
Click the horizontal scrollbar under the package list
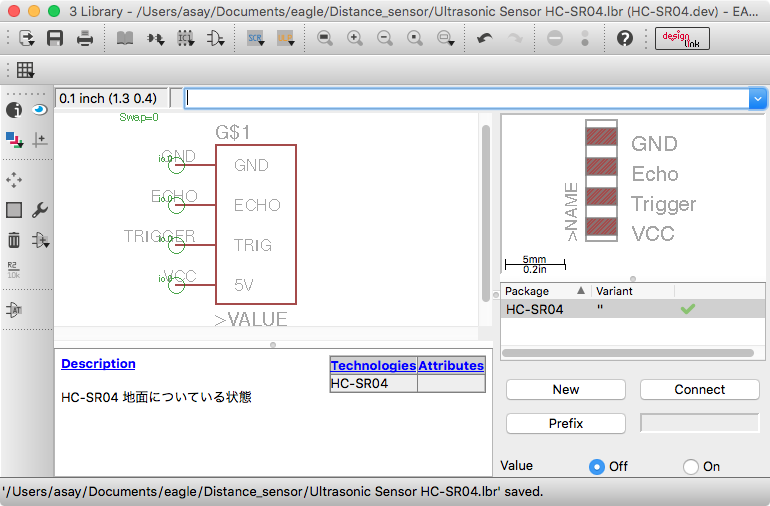pyautogui.click(x=628, y=353)
